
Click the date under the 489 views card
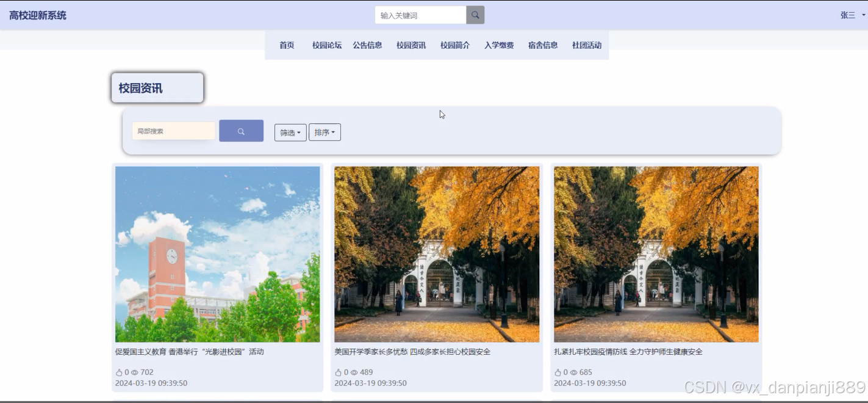[371, 383]
